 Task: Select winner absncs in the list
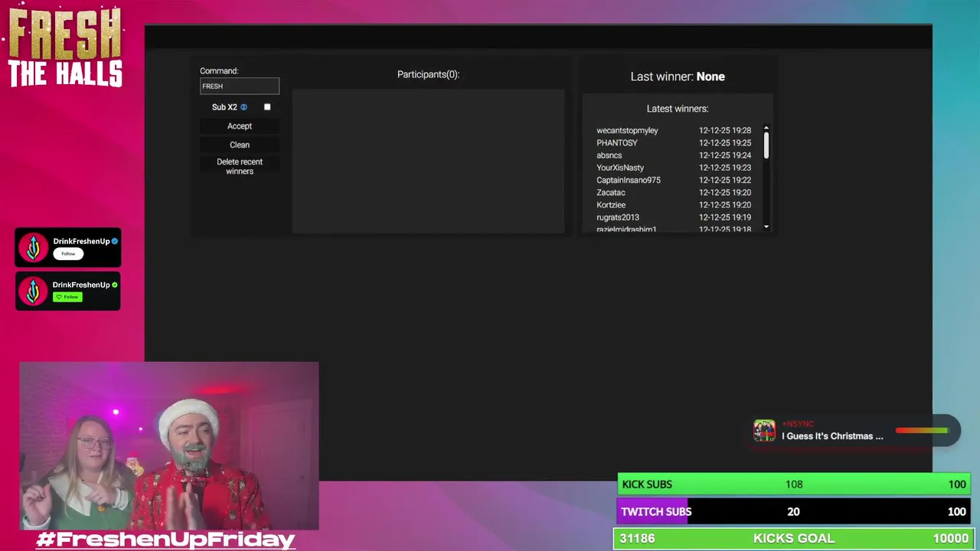pos(609,155)
